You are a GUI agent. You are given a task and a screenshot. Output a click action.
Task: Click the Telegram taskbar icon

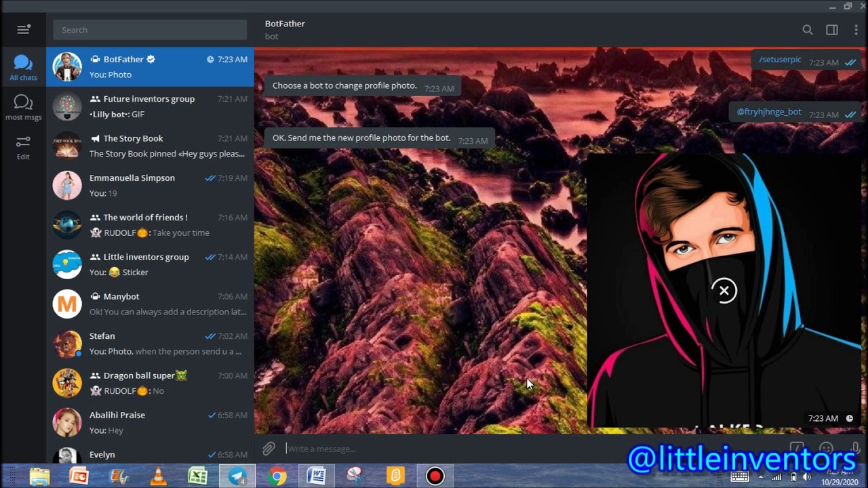237,476
